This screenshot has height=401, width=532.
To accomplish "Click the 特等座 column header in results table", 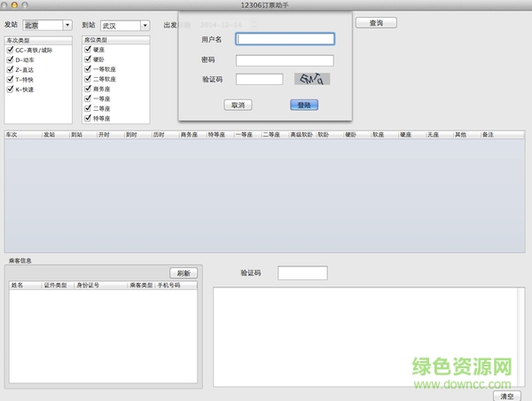I will (x=220, y=135).
